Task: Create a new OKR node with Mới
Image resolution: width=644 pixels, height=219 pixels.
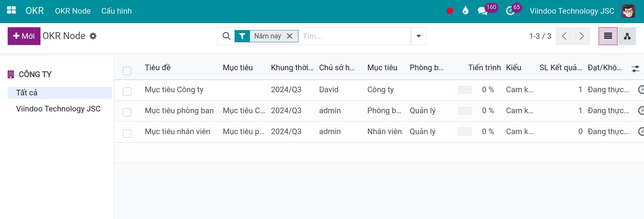Action: 24,36
